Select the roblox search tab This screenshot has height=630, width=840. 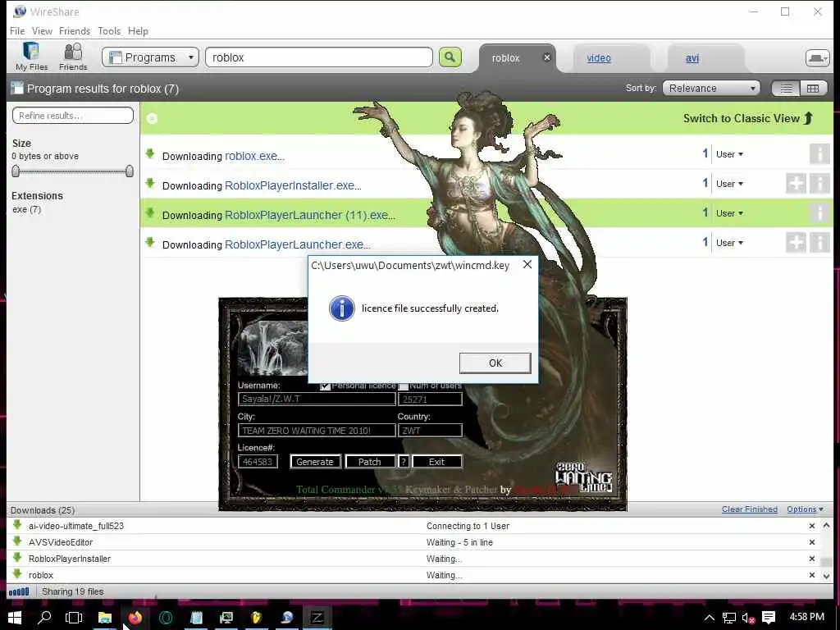click(x=505, y=58)
